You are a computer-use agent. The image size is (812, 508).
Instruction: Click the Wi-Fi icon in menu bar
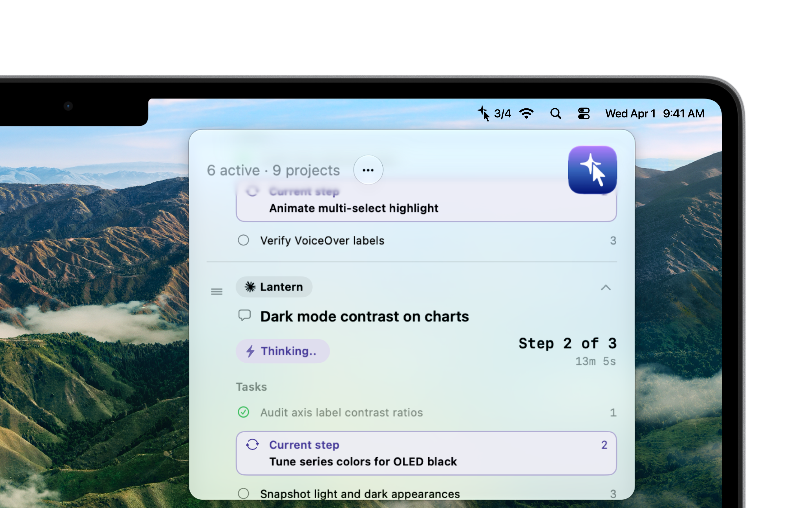pyautogui.click(x=526, y=113)
